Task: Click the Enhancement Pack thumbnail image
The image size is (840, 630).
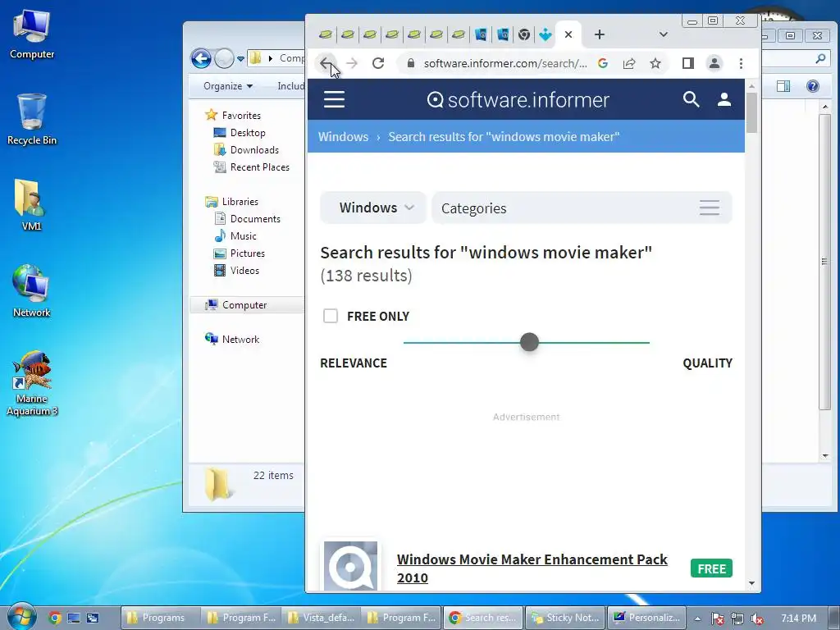Action: [351, 566]
